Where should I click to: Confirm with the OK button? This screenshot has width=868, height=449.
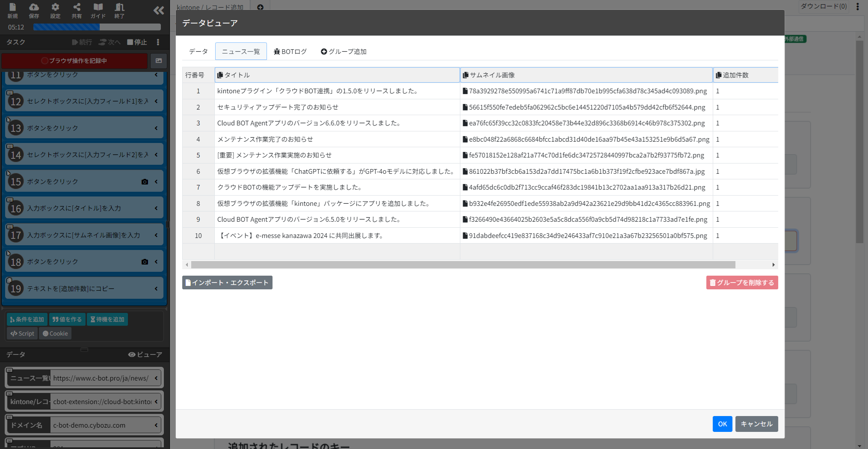pos(722,424)
